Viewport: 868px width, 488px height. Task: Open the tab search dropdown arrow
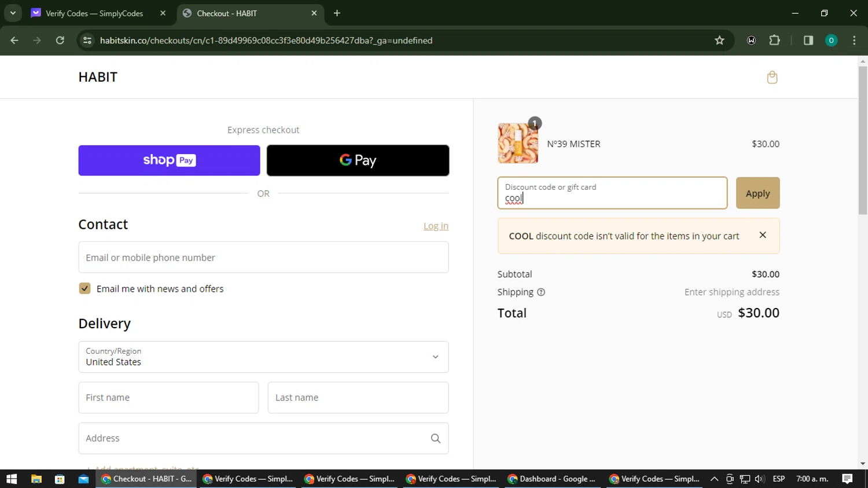coord(13,13)
